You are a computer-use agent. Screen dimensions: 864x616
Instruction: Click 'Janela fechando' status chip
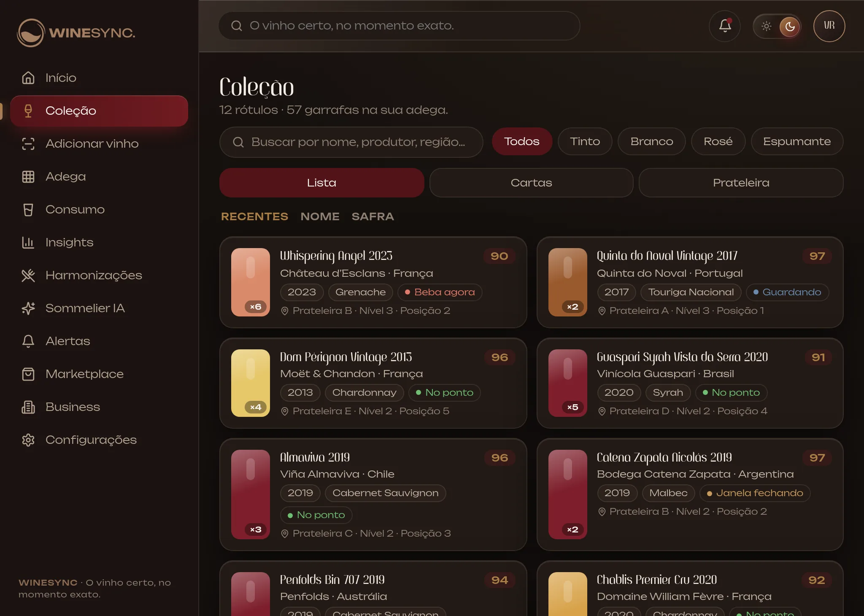(x=755, y=493)
